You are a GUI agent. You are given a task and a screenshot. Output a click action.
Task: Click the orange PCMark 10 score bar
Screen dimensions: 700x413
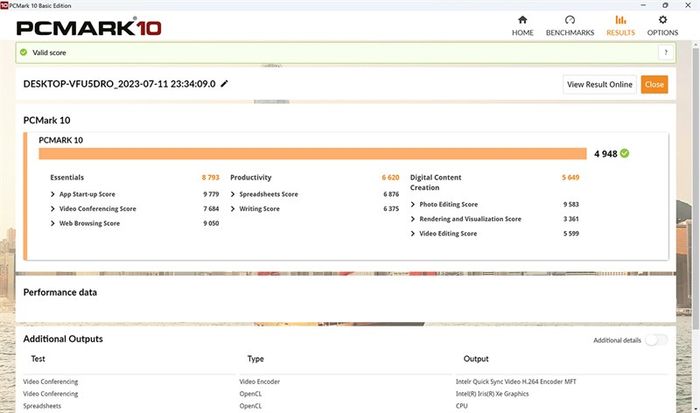(x=312, y=154)
